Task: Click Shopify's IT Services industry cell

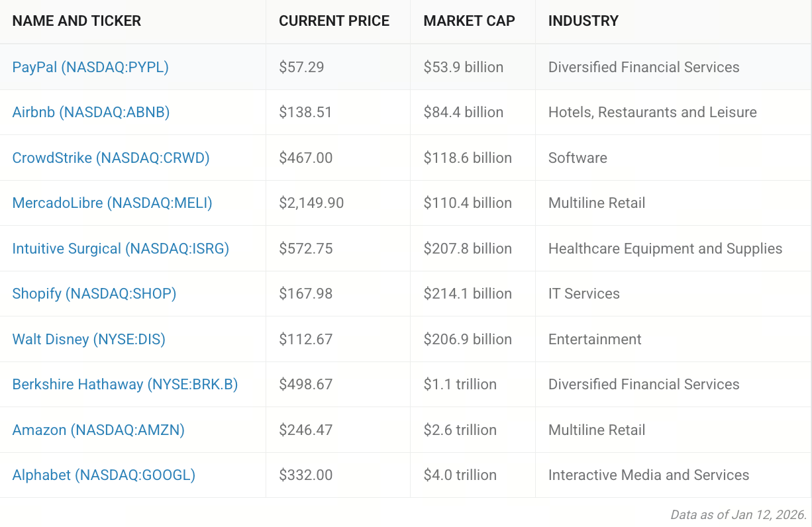Action: coord(584,294)
